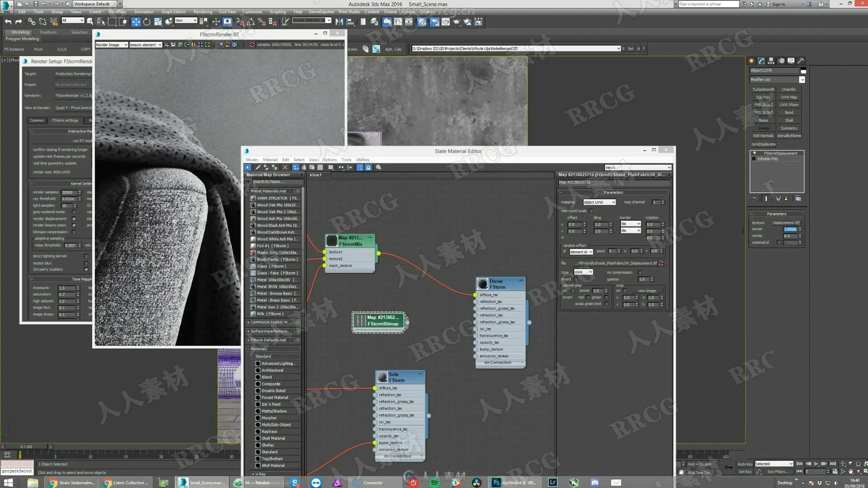Image resolution: width=868 pixels, height=488 pixels.
Task: Click the TurboSmooth modifier button
Action: (763, 89)
